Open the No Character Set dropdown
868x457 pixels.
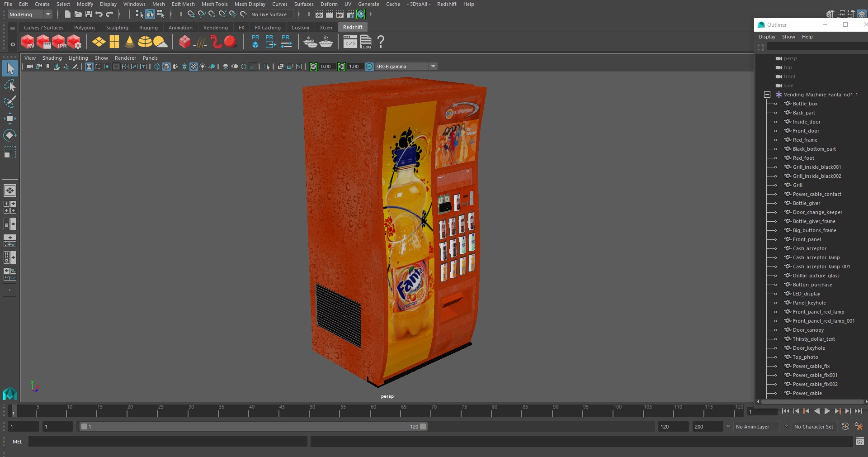point(815,426)
